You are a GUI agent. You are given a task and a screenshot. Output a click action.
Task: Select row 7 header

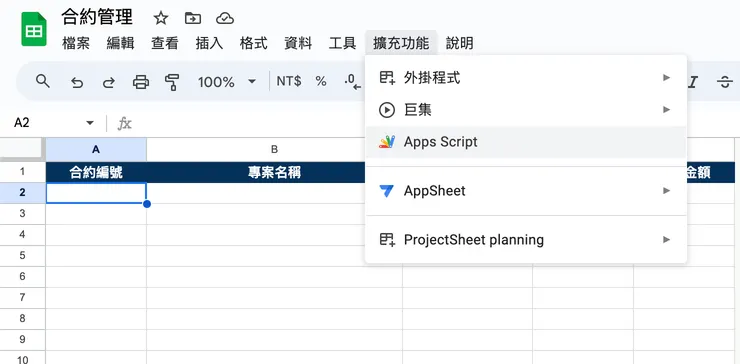(x=23, y=297)
